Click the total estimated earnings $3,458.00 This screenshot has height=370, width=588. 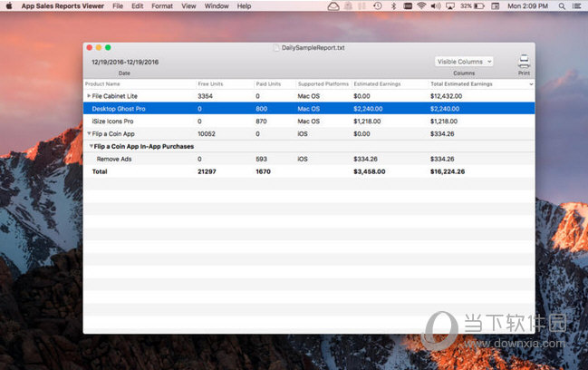[370, 171]
